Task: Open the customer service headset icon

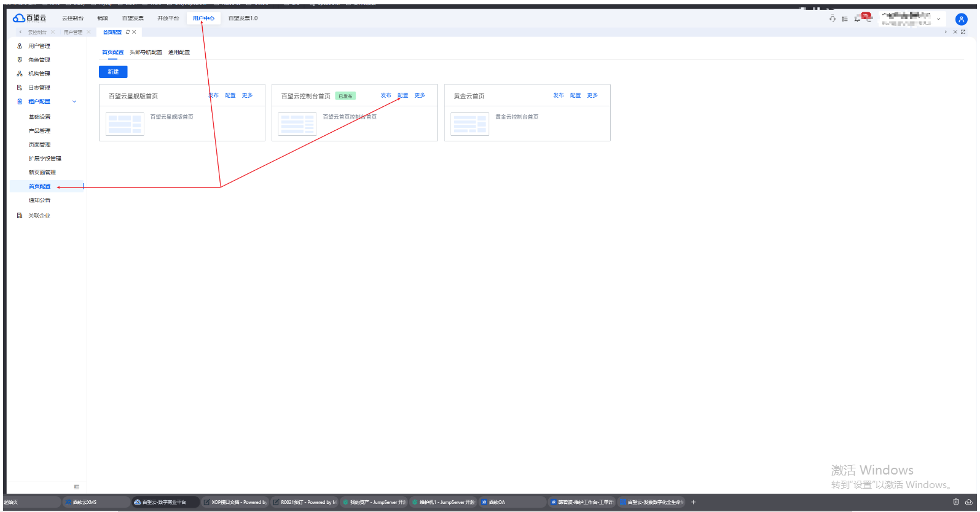Action: (832, 18)
